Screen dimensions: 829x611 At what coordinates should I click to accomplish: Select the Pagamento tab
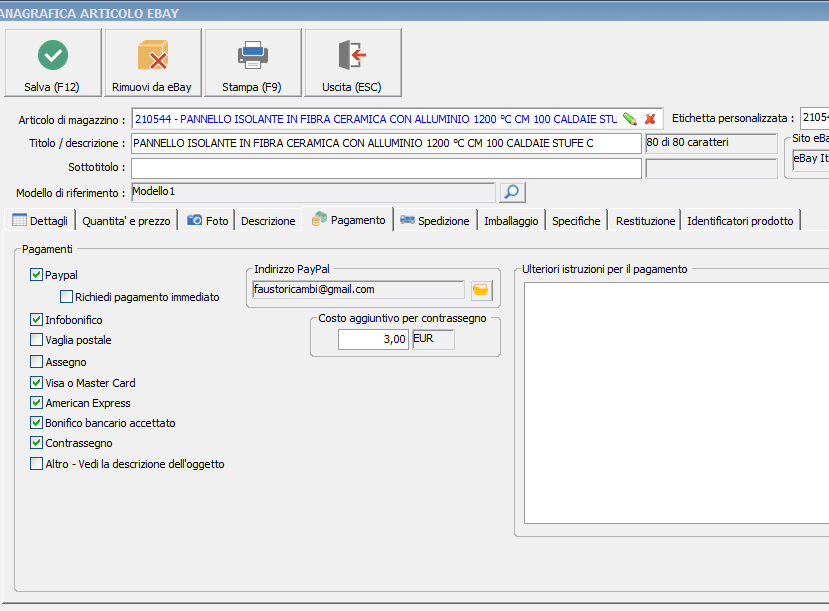[348, 219]
